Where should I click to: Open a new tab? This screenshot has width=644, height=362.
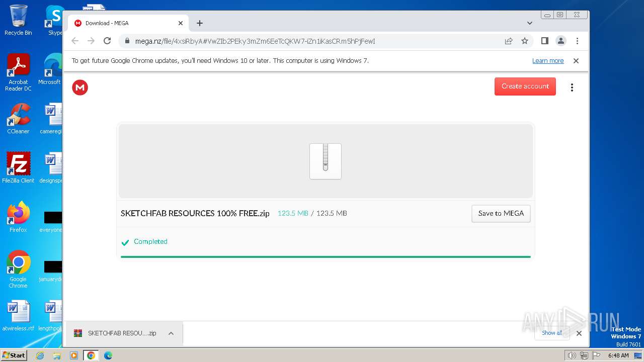tap(200, 23)
